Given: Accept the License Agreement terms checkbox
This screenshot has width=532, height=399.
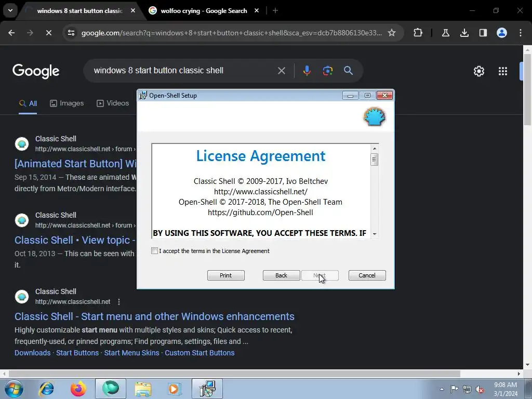Looking at the screenshot, I should [x=154, y=251].
